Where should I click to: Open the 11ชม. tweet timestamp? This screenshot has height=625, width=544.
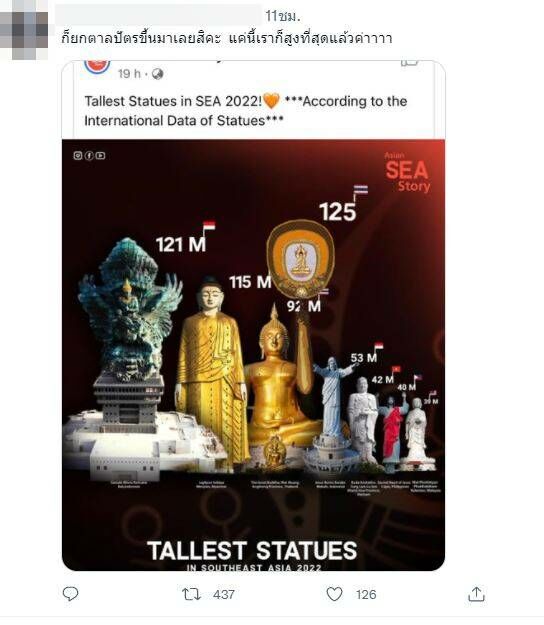[283, 16]
